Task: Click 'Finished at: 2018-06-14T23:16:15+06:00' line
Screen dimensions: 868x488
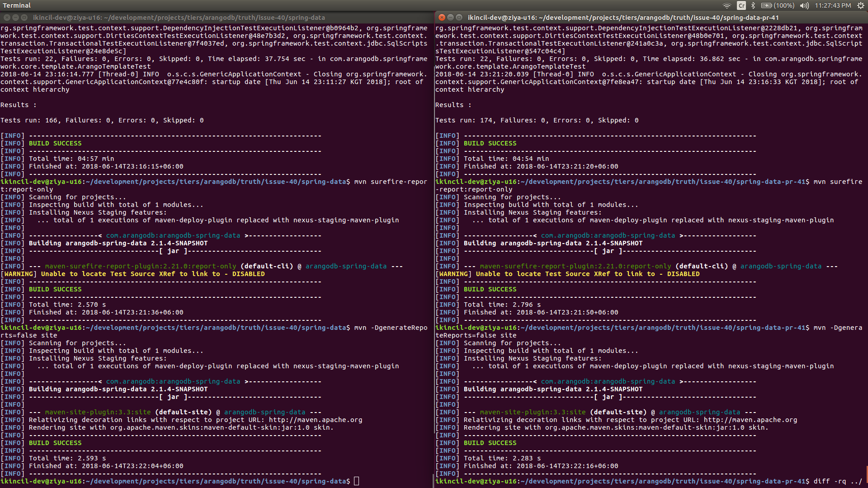Action: click(x=106, y=166)
